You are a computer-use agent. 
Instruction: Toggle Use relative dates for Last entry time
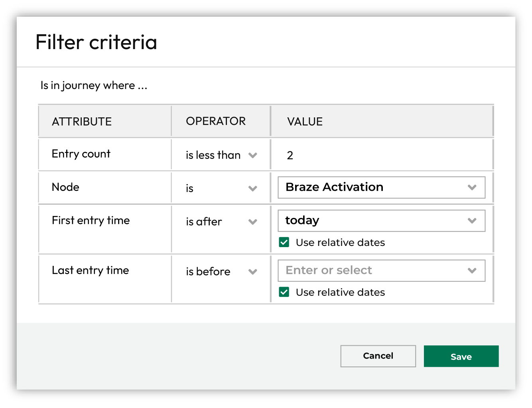(x=284, y=292)
